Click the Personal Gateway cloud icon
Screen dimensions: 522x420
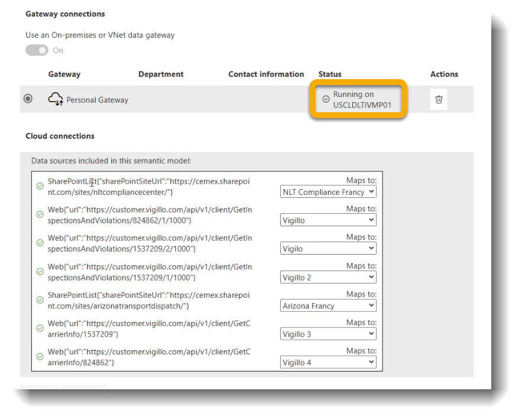coord(56,99)
